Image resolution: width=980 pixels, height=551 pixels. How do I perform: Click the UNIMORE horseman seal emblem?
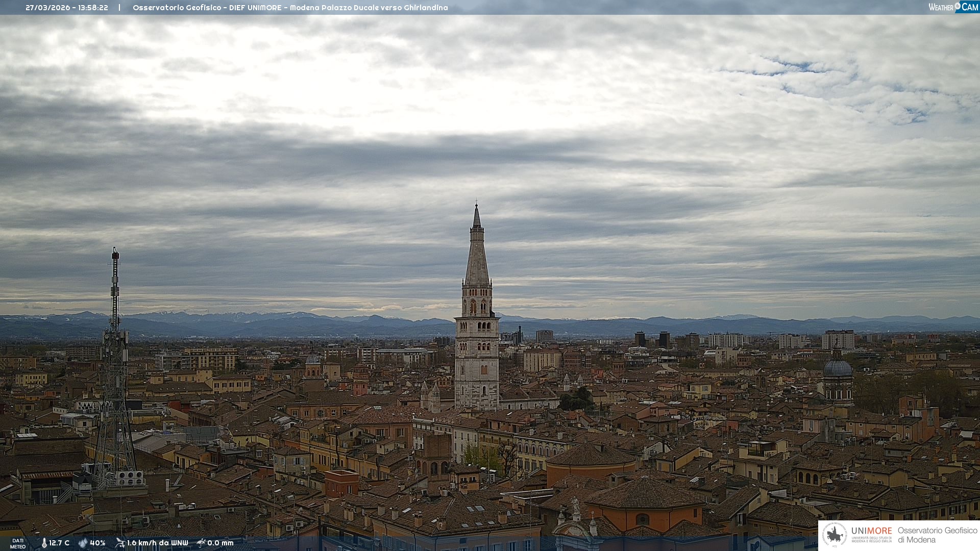pyautogui.click(x=835, y=535)
